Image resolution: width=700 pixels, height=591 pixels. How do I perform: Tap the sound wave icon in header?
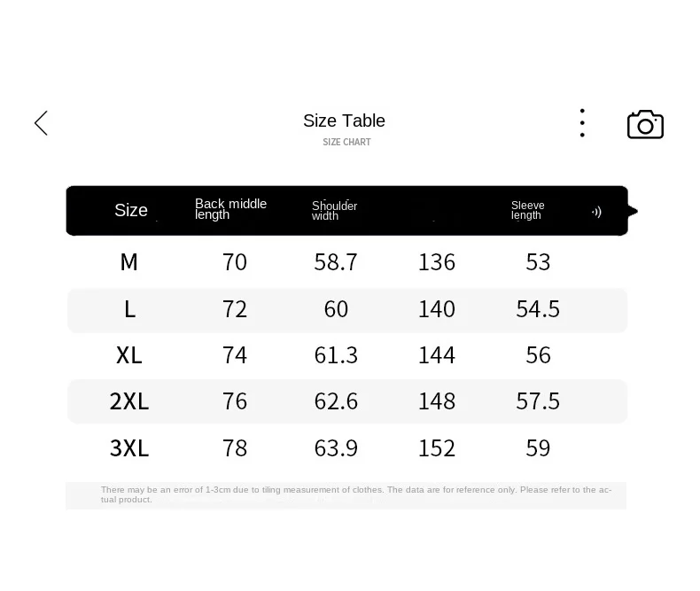click(597, 212)
